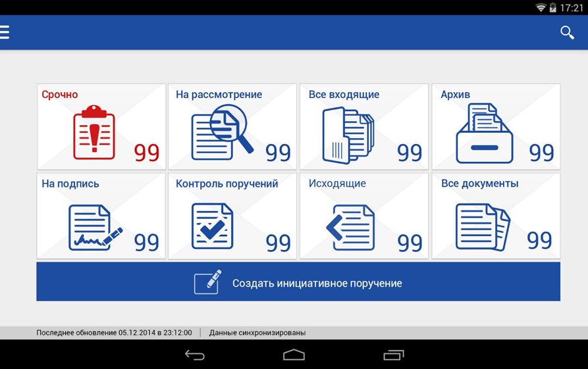Tap the Срочно counter showing 99
The image size is (588, 369).
146,153
